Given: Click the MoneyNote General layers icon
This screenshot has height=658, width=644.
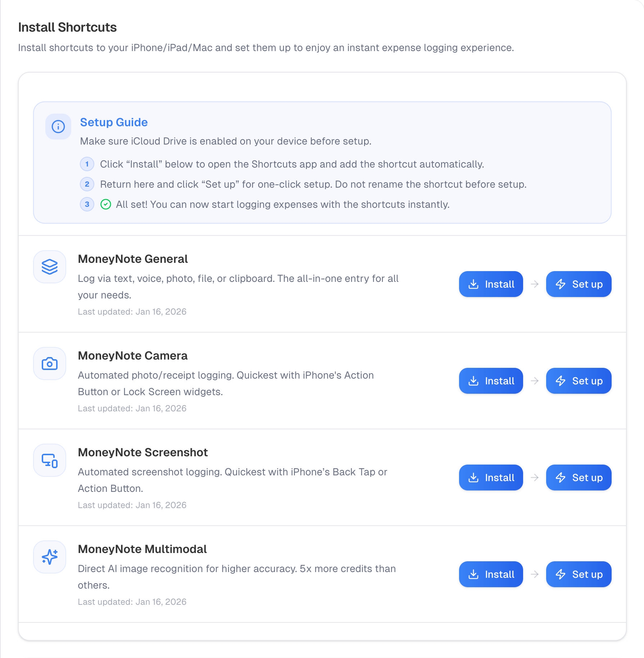Looking at the screenshot, I should [x=50, y=267].
